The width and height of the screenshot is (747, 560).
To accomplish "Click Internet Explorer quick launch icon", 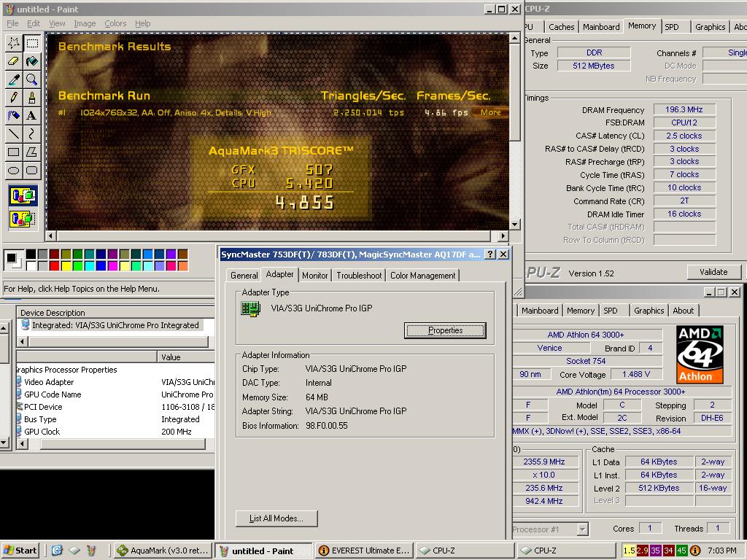I will (57, 551).
